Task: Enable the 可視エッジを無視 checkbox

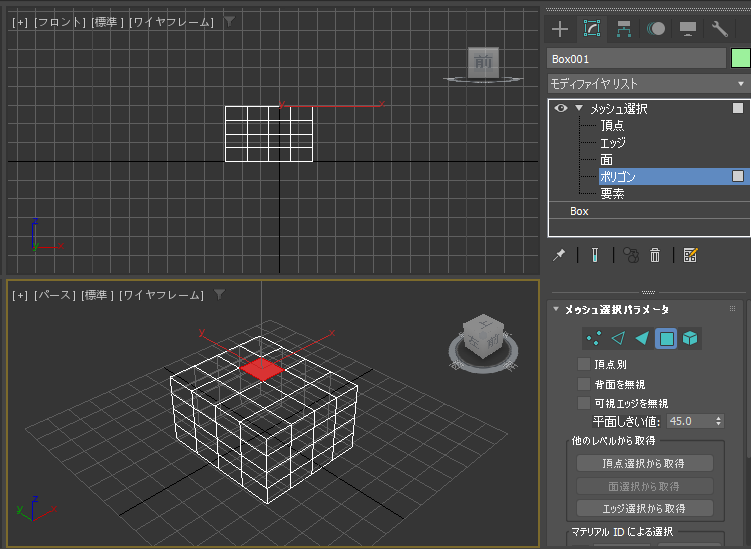Action: pyautogui.click(x=584, y=403)
